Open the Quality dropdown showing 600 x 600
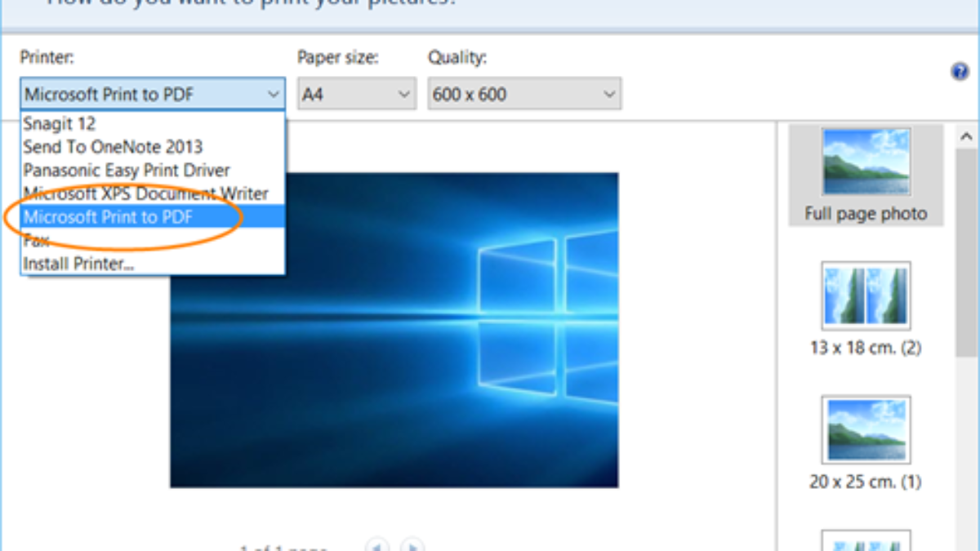This screenshot has width=980, height=551. tap(524, 94)
